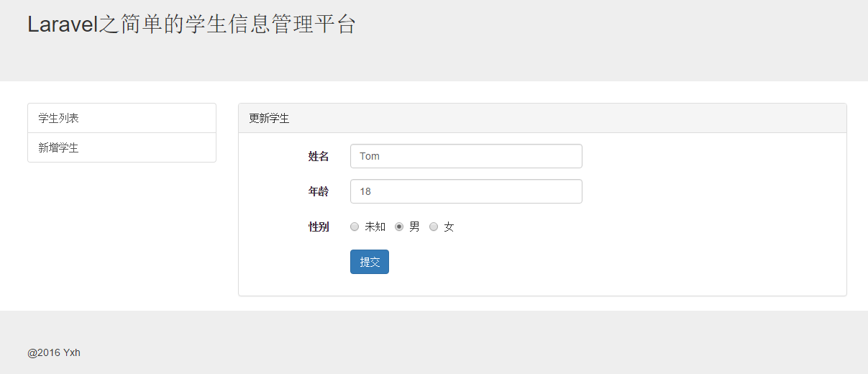Viewport: 868px width, 374px height.
Task: Click the 性别 field label
Action: (319, 227)
